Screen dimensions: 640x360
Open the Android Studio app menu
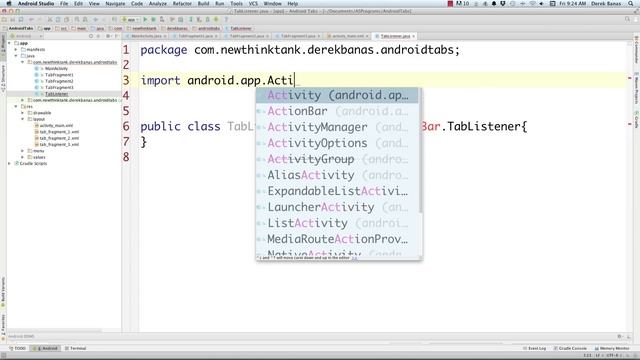(x=36, y=3)
